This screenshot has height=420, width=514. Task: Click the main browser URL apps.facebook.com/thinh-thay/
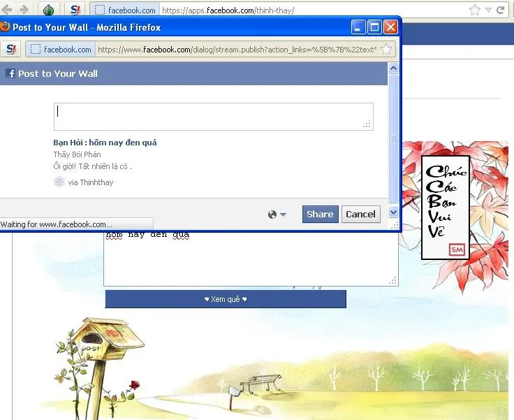(228, 10)
